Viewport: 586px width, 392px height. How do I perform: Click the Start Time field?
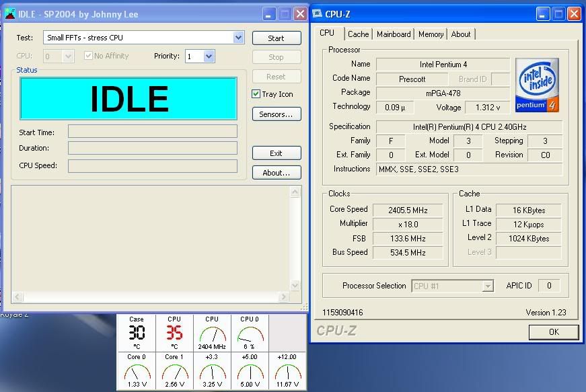click(153, 131)
